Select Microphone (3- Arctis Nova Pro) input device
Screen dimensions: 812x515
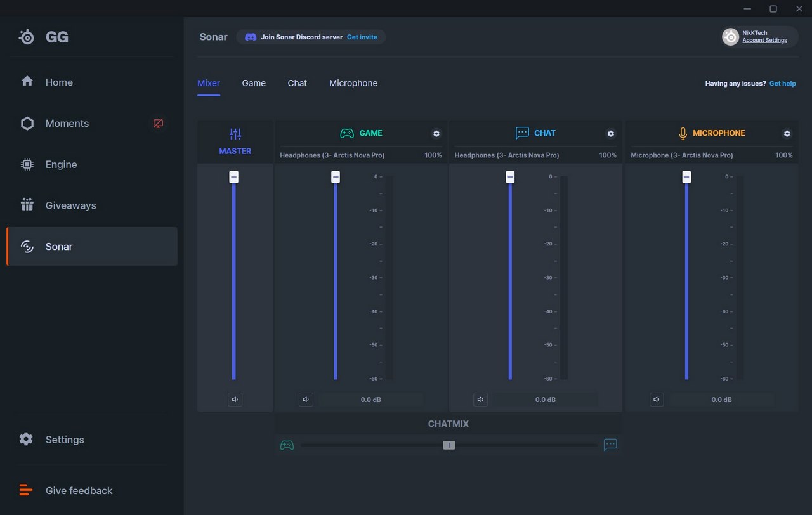(682, 155)
